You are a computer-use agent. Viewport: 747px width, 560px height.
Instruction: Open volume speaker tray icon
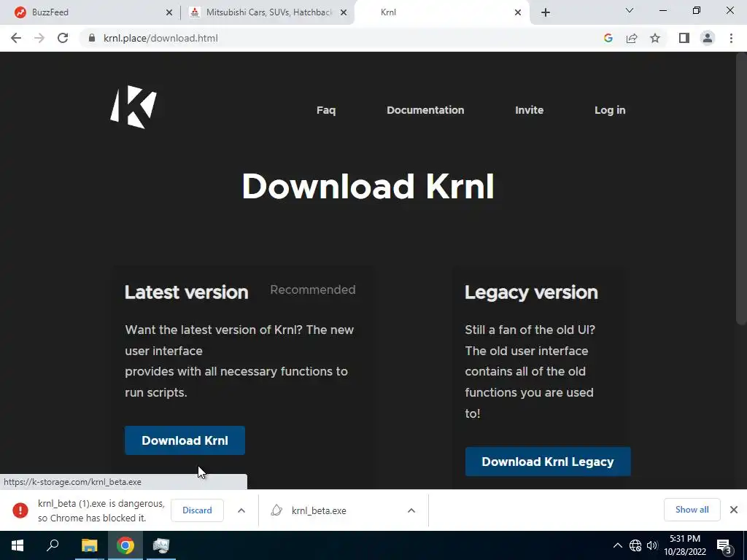point(651,545)
